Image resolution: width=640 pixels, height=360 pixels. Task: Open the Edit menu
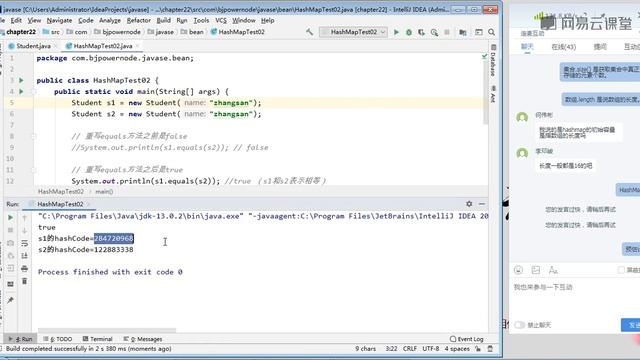click(16, 20)
